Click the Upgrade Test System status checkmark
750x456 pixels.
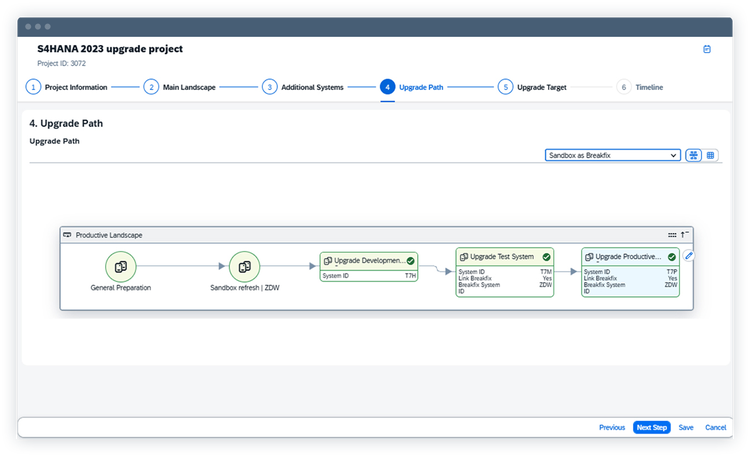point(546,257)
